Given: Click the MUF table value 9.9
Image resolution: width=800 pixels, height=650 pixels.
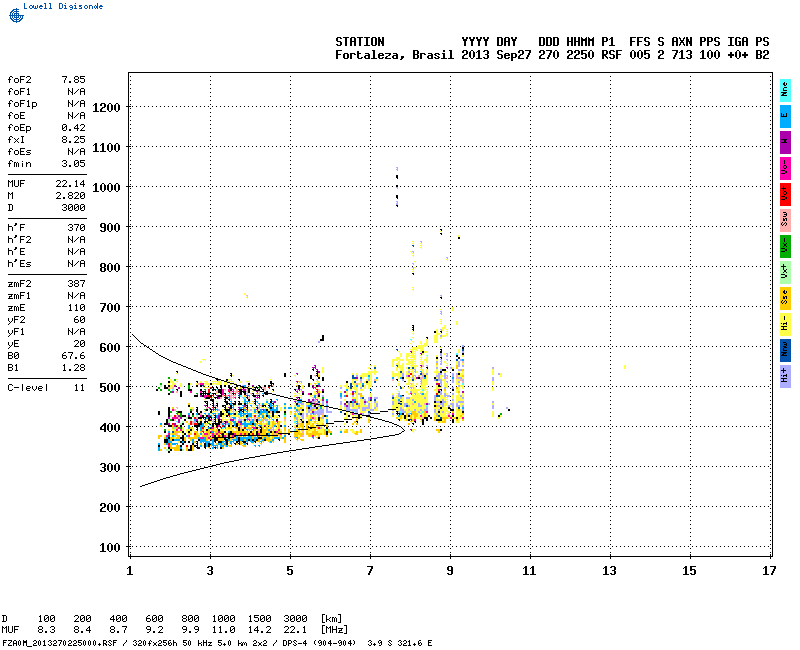Looking at the screenshot, I should 191,630.
